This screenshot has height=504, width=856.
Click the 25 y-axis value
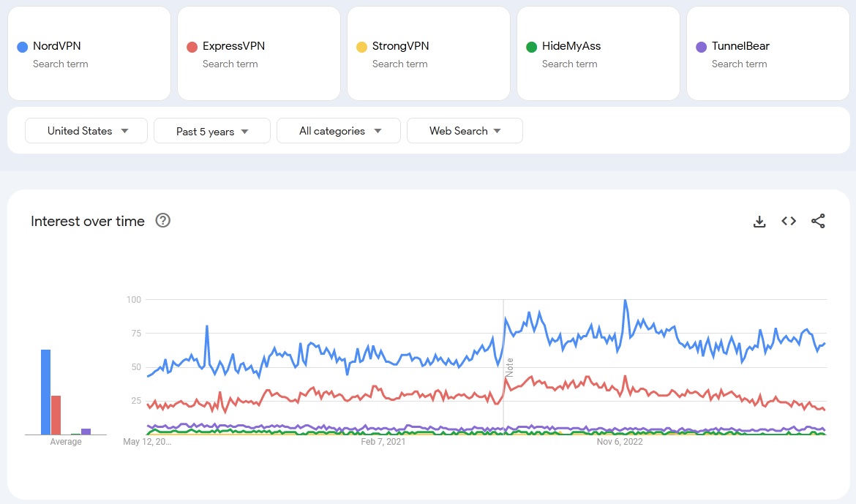[136, 401]
